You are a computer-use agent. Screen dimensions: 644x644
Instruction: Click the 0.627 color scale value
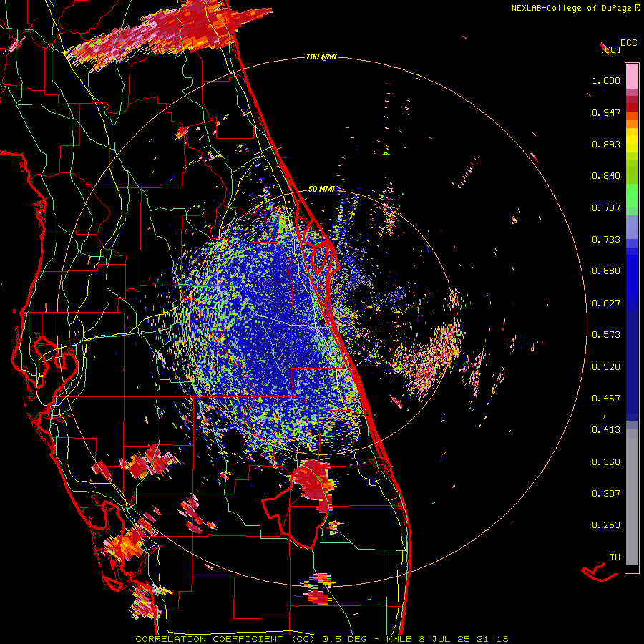(606, 303)
